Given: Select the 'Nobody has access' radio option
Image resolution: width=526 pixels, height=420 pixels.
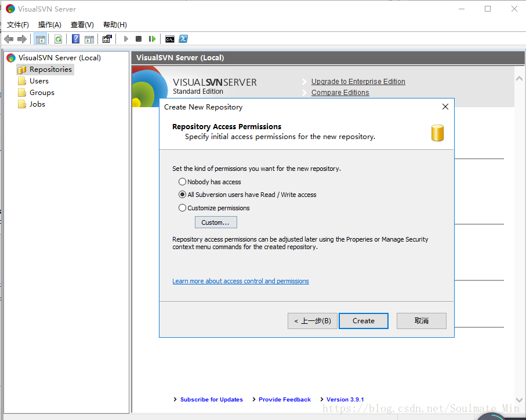Looking at the screenshot, I should pyautogui.click(x=182, y=182).
